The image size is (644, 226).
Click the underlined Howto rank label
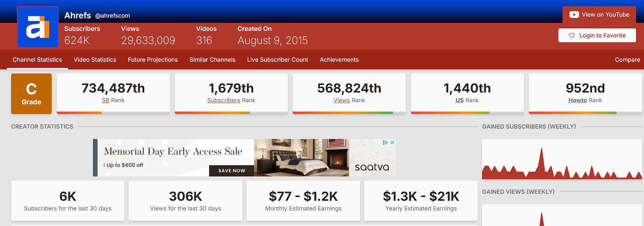[x=577, y=100]
